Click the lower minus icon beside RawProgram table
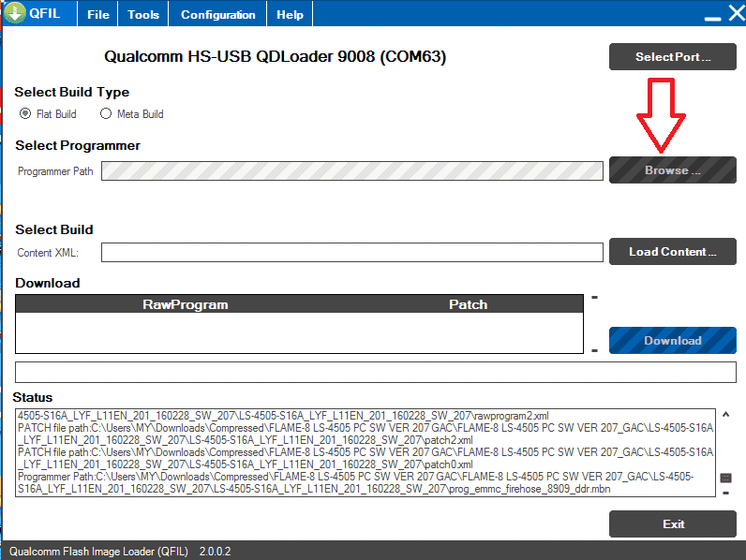 pos(594,351)
